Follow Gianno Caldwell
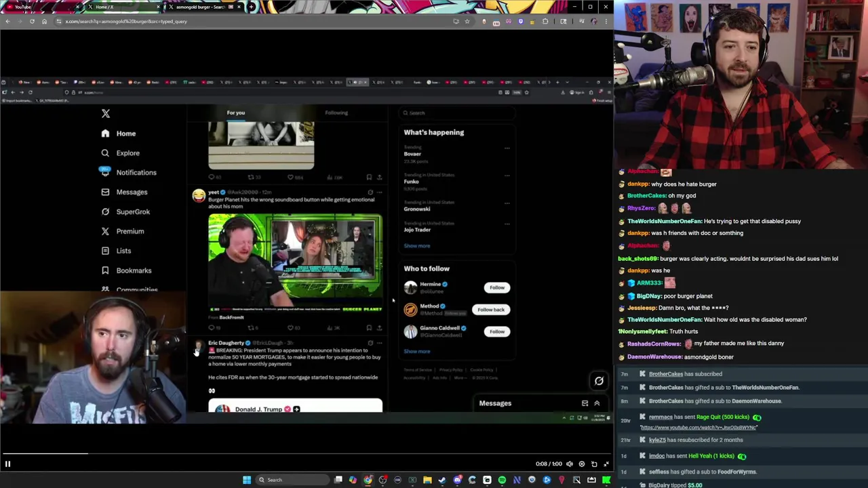 pyautogui.click(x=497, y=331)
